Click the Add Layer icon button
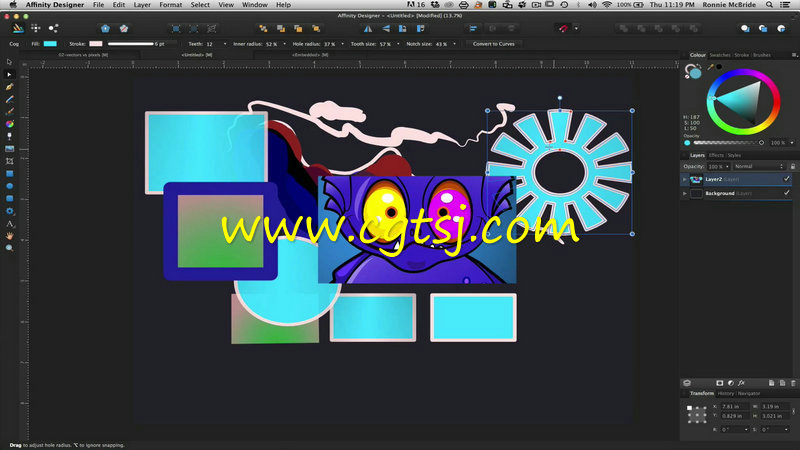 771,383
